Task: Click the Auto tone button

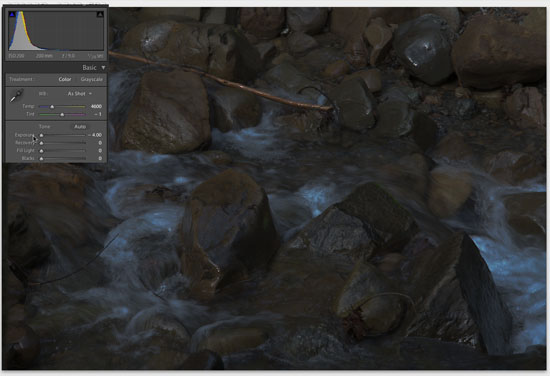Action: point(80,127)
